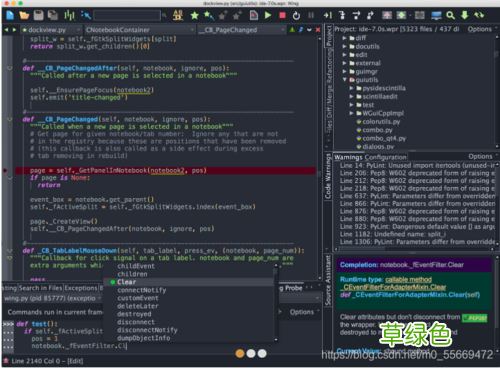
Task: Collapse the guiutils folder
Action: (x=344, y=80)
